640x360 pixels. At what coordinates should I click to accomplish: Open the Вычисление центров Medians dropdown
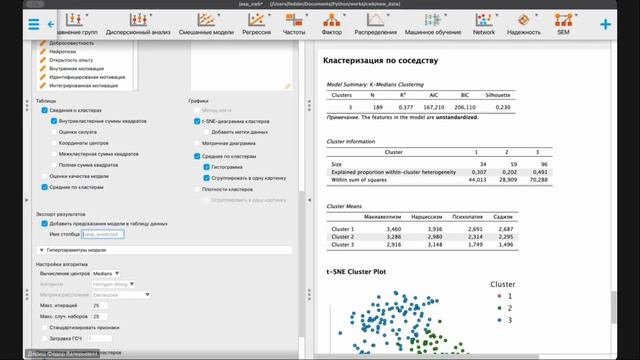[106, 273]
